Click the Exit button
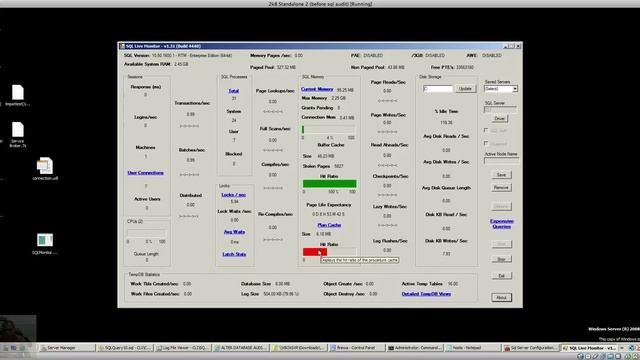640x360 pixels. (x=501, y=276)
